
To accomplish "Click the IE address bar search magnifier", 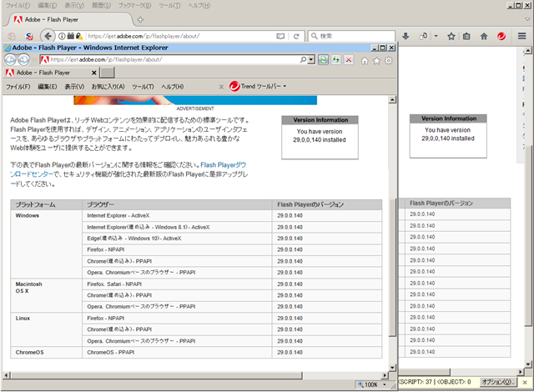I will click(303, 60).
